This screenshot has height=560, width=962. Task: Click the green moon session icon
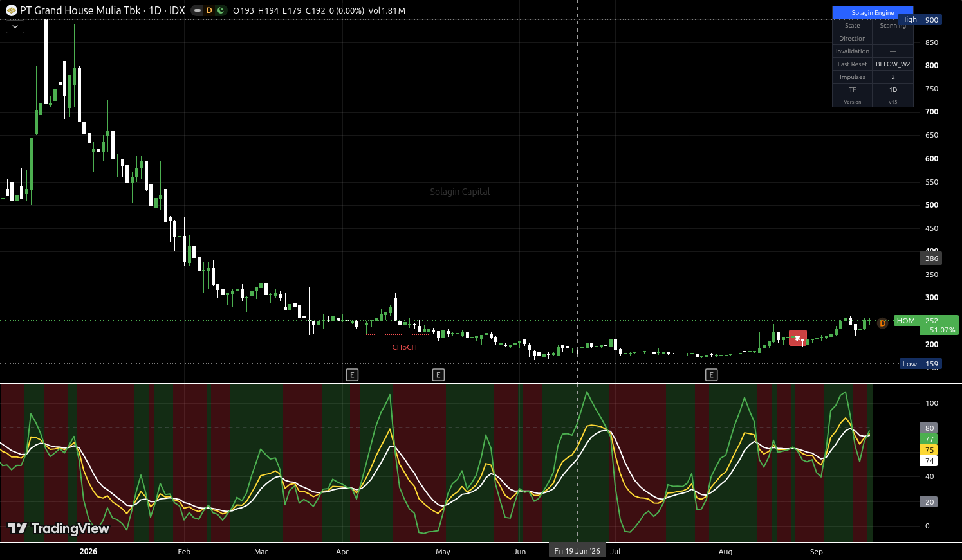pos(221,10)
